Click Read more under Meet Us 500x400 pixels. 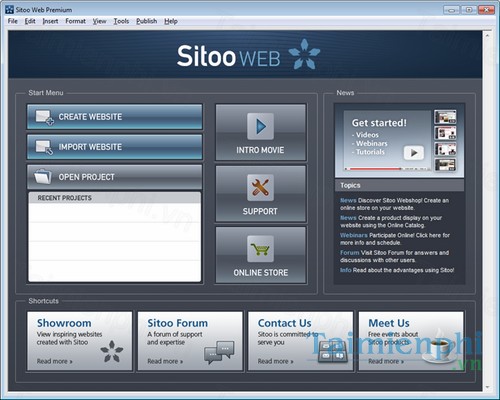point(386,361)
